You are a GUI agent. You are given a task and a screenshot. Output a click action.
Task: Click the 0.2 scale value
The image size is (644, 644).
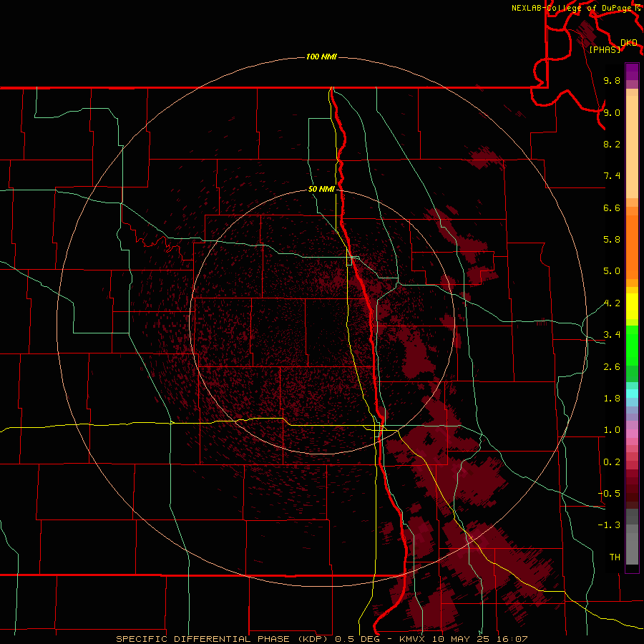pyautogui.click(x=612, y=462)
